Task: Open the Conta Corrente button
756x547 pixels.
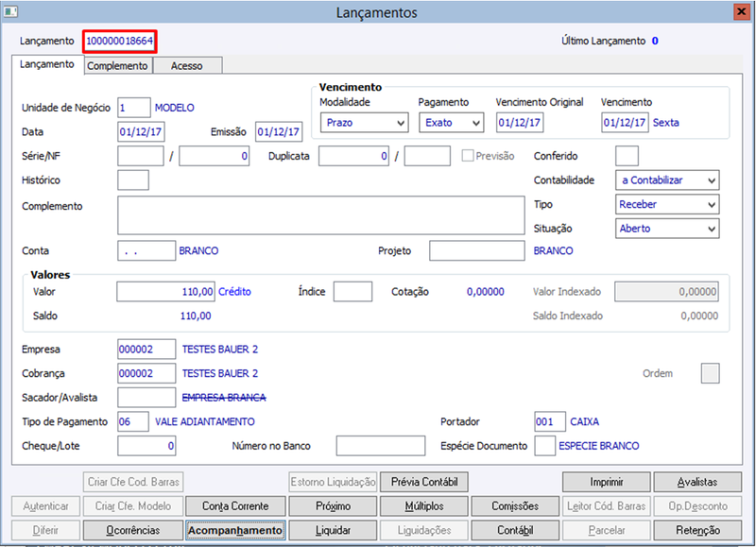Action: coord(235,506)
